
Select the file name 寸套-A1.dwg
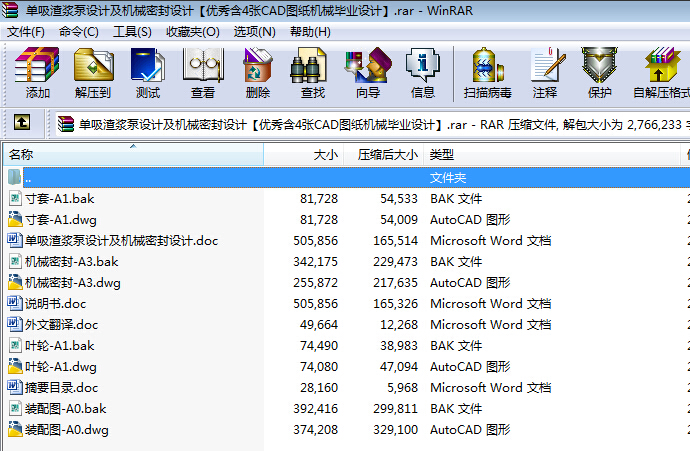tap(61, 220)
